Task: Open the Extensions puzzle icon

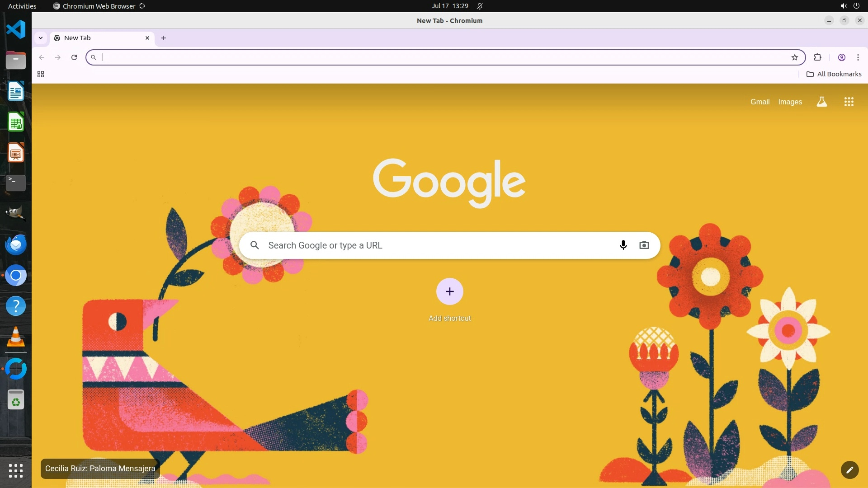Action: pyautogui.click(x=817, y=57)
